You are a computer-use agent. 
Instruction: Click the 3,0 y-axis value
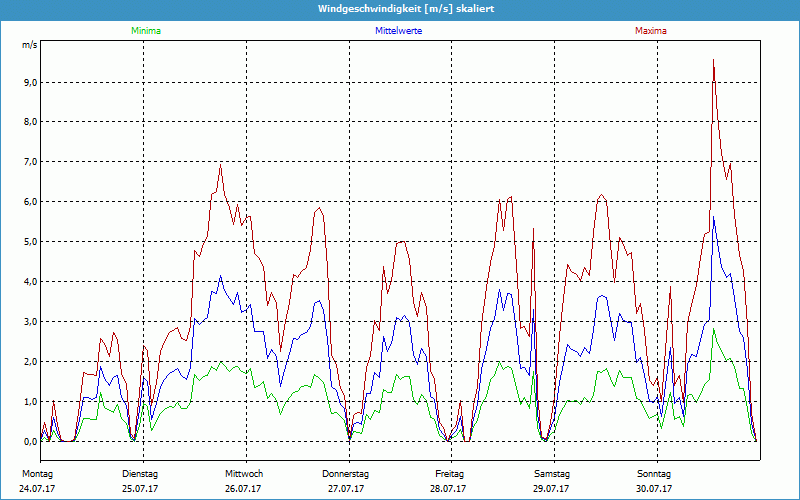(31, 321)
